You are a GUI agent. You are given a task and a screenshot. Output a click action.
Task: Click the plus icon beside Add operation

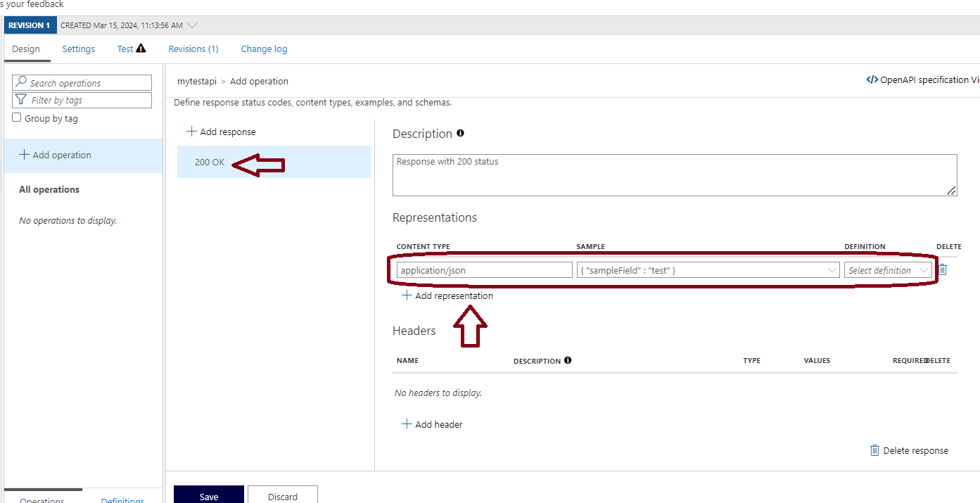click(x=24, y=155)
